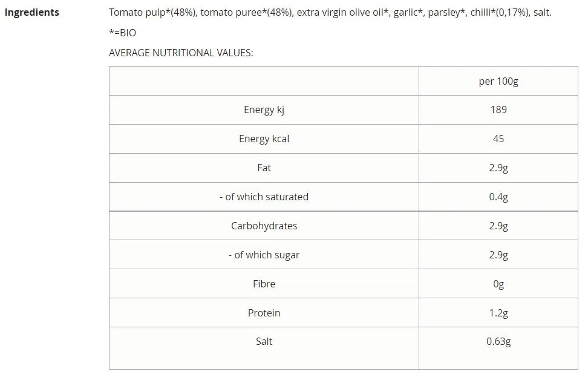
Task: Select the 0g fibre value
Action: [498, 284]
